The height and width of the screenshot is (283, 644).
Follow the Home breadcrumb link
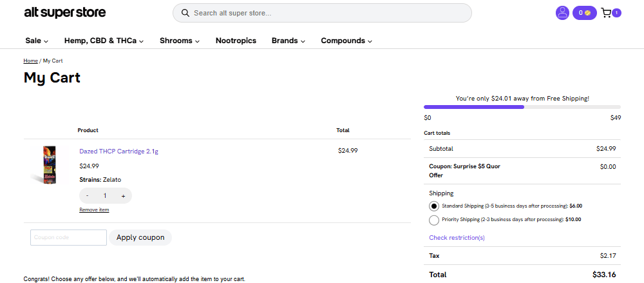pos(30,61)
